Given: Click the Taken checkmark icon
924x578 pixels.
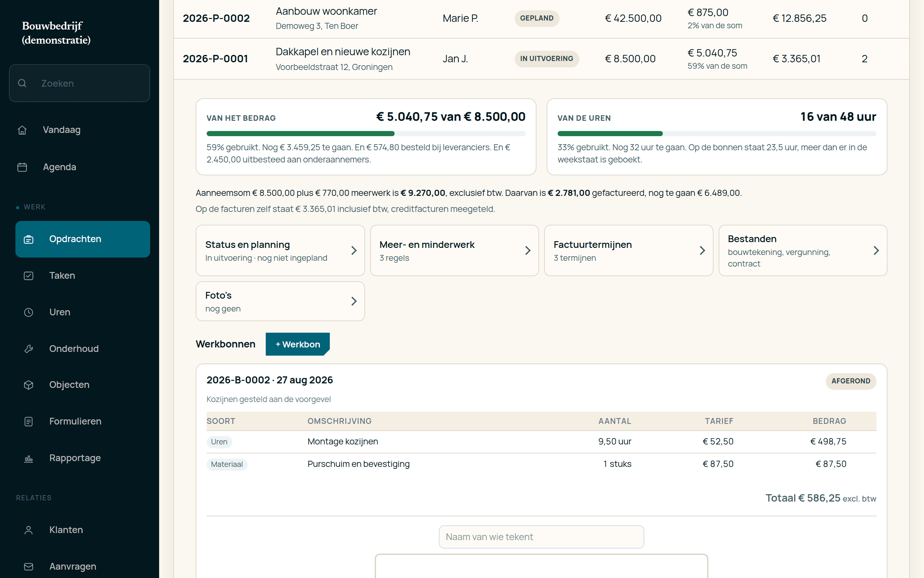Looking at the screenshot, I should tap(29, 276).
